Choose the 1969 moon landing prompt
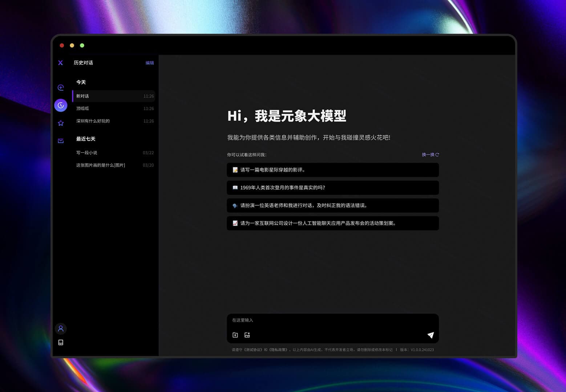 pyautogui.click(x=332, y=188)
